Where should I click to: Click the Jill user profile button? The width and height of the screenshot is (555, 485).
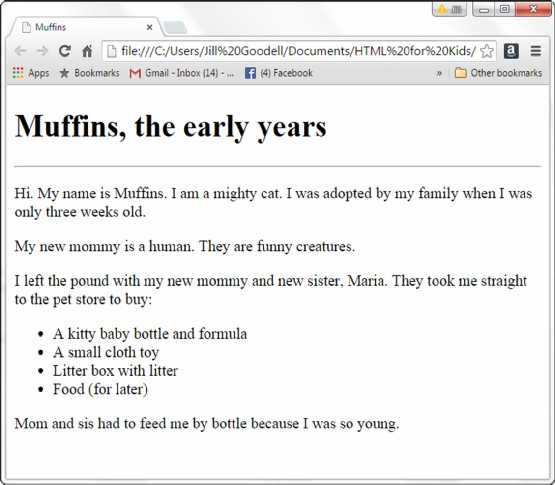450,9
